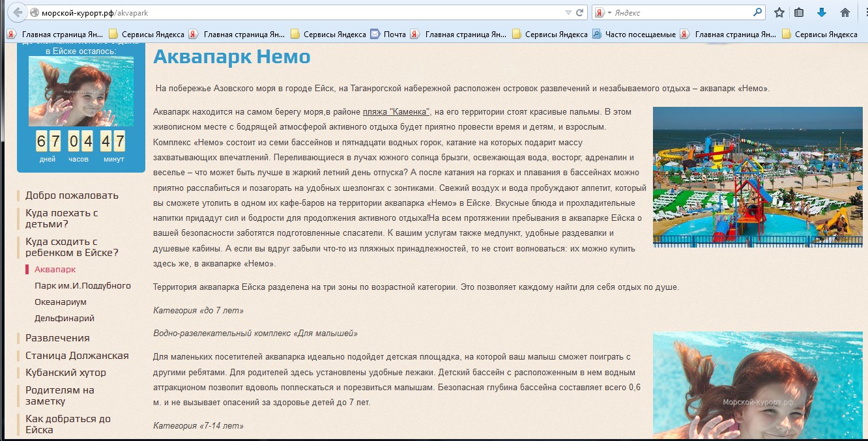This screenshot has width=868, height=441.
Task: Follow the пляжа "Каменка" link
Action: (x=396, y=112)
